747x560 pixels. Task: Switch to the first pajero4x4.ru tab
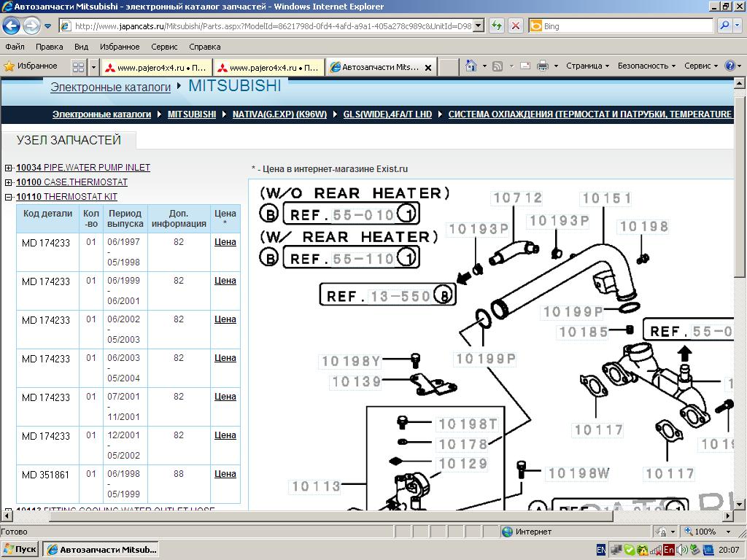coord(156,67)
